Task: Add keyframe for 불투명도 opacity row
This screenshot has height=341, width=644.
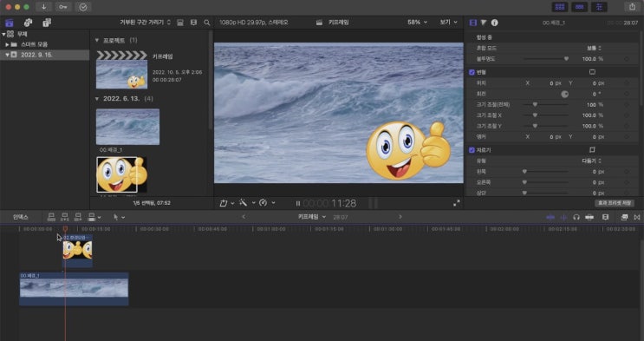Action: click(x=627, y=59)
